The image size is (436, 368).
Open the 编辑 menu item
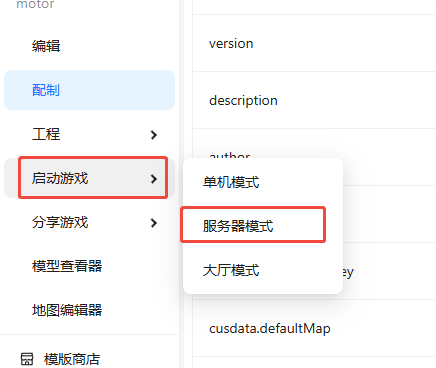pos(89,46)
